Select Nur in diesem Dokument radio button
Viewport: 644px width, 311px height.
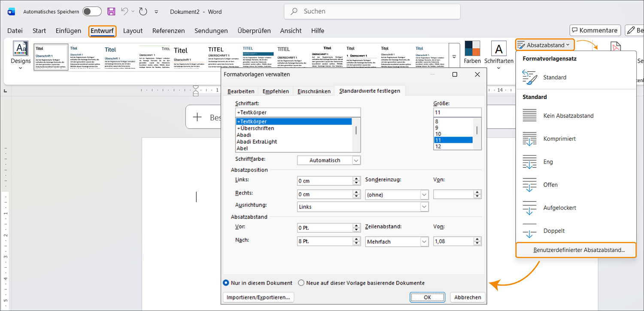click(x=226, y=283)
